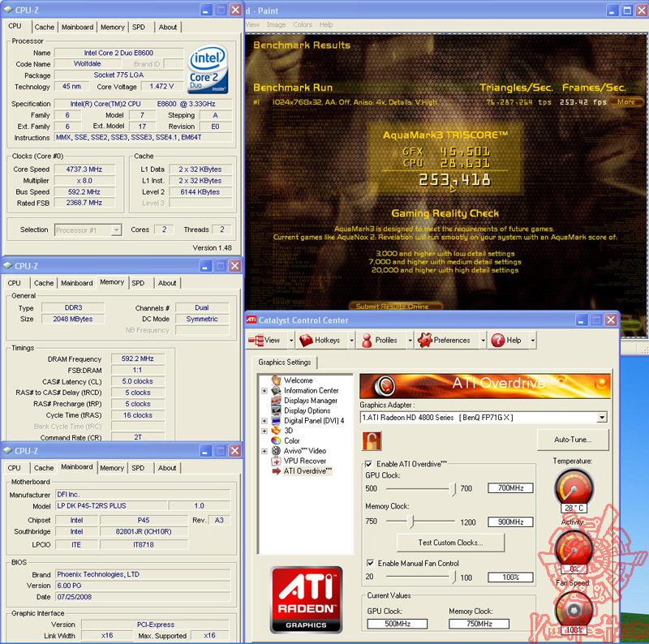The image size is (649, 644).
Task: Click the More button next to fps
Action: click(x=625, y=102)
